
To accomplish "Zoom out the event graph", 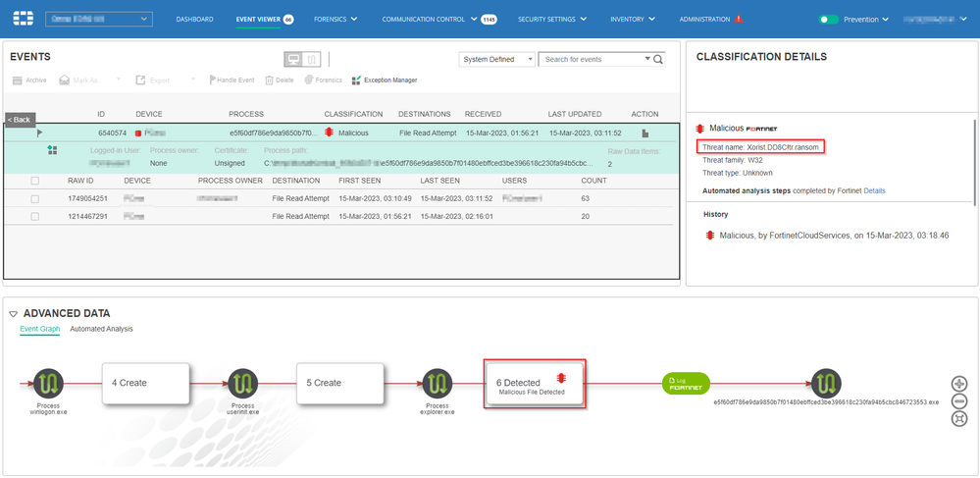I will coord(958,401).
